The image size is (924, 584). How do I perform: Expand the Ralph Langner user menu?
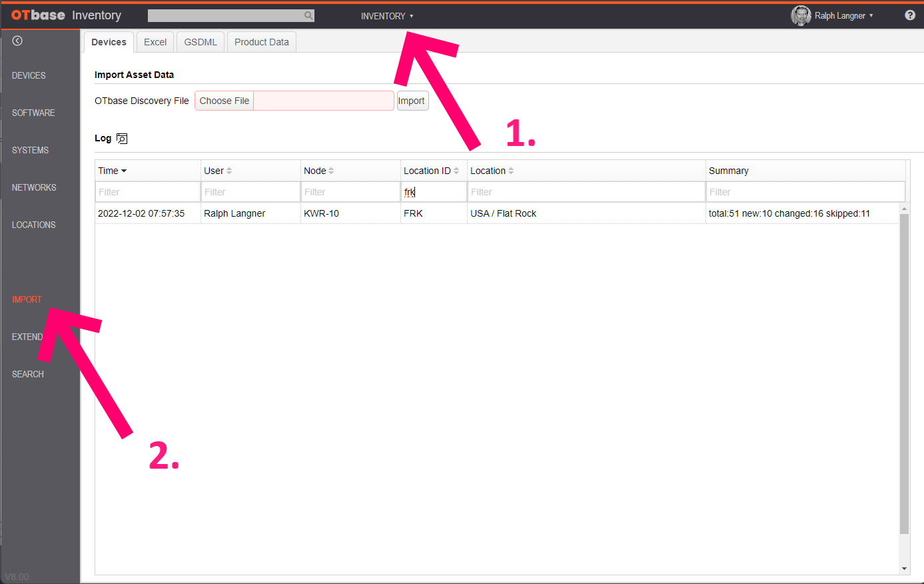tap(844, 16)
